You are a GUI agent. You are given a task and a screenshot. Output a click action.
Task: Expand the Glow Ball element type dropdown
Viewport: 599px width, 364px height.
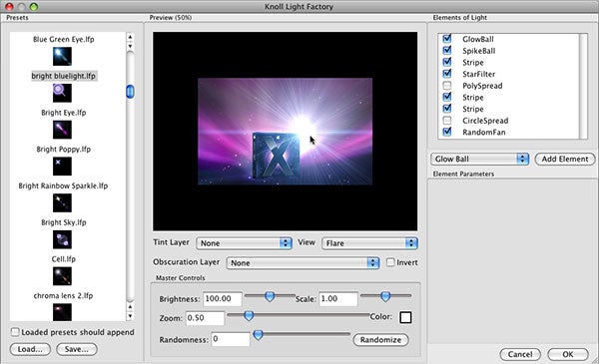[479, 160]
